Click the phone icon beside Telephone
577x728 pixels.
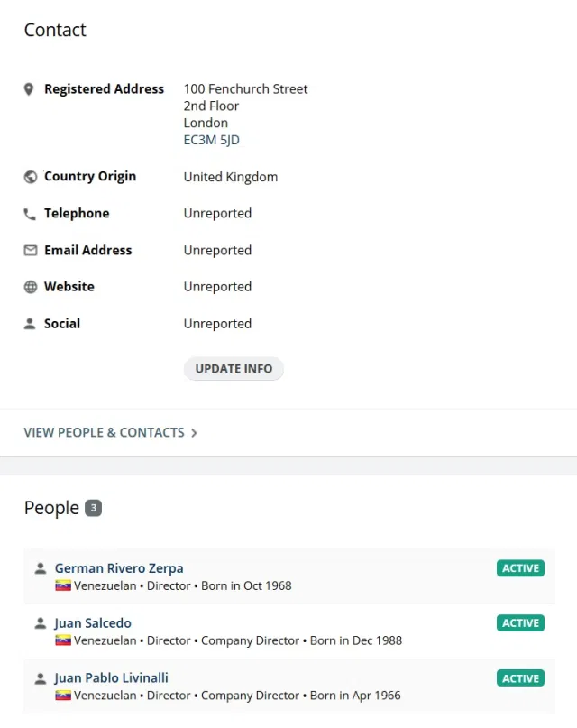[x=30, y=214]
